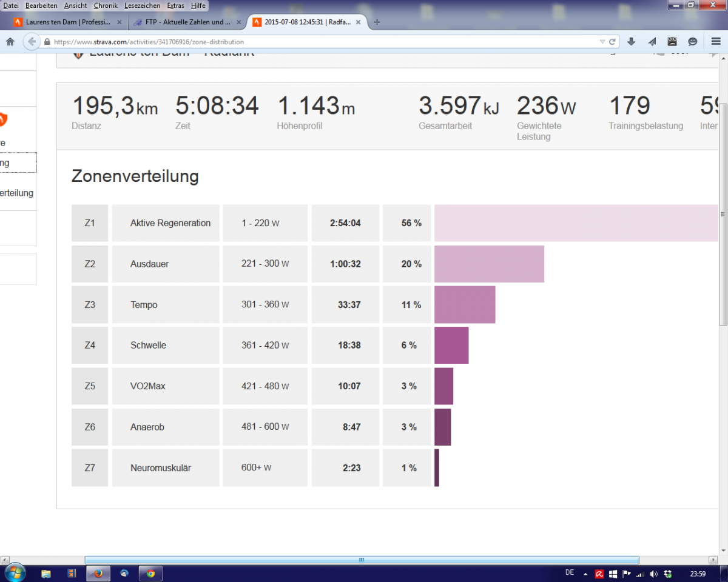The image size is (728, 582).
Task: Click the Strava address bar URL
Action: 149,42
